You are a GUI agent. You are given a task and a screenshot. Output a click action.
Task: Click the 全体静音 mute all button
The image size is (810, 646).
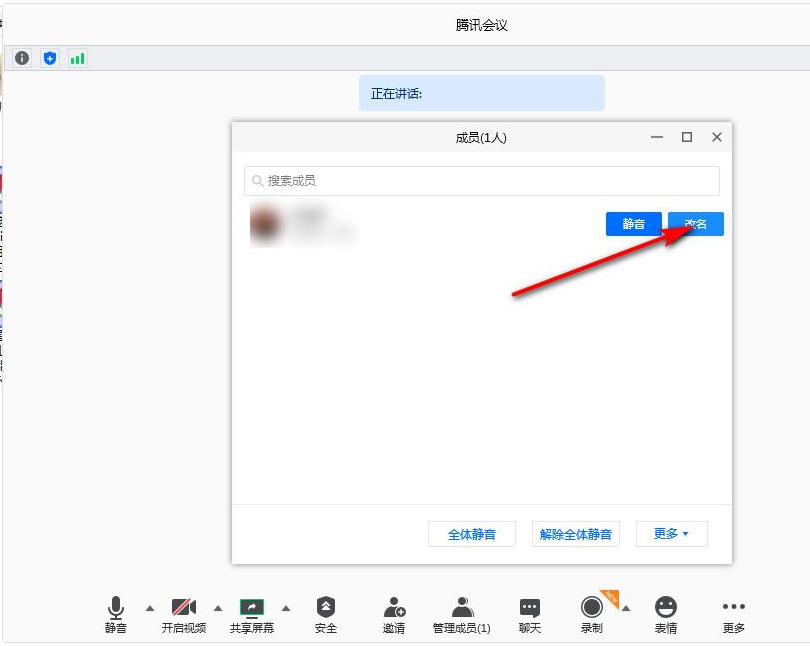click(472, 534)
